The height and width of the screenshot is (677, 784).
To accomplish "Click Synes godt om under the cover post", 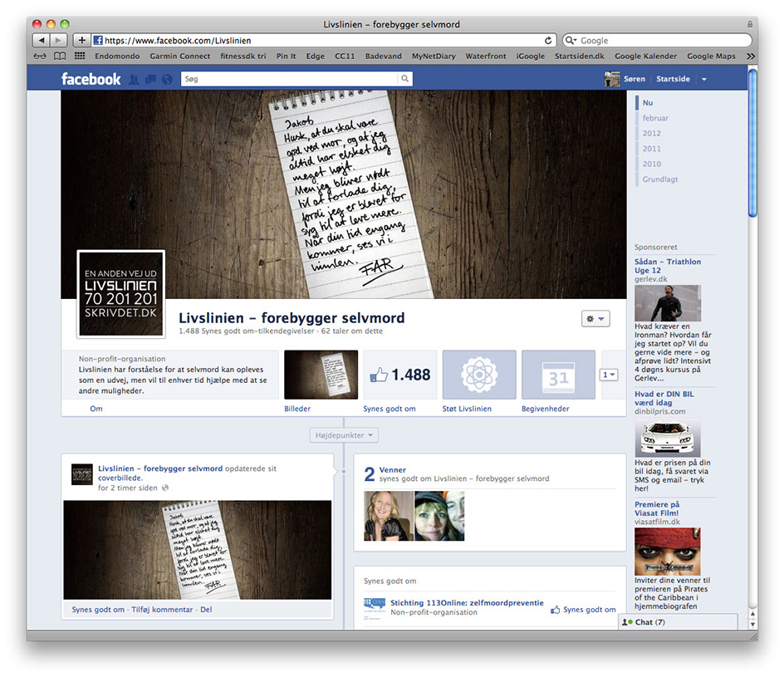I will 98,610.
